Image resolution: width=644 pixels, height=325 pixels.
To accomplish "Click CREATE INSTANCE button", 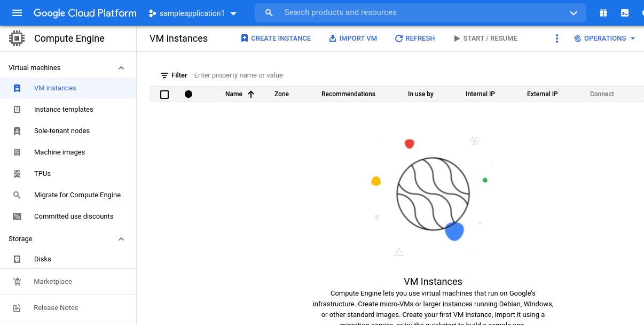I will point(276,38).
